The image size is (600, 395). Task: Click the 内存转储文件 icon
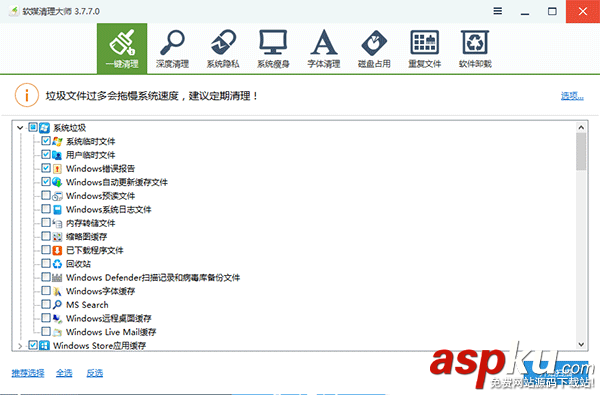pyautogui.click(x=57, y=223)
